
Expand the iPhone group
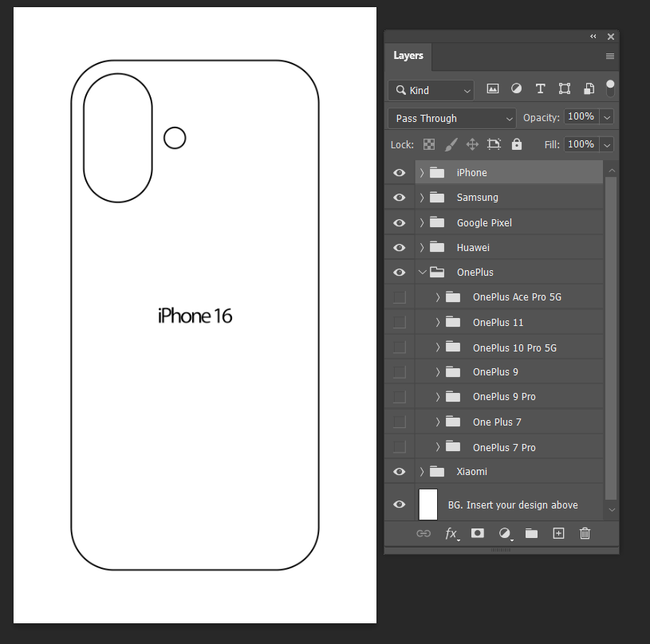[x=421, y=172]
